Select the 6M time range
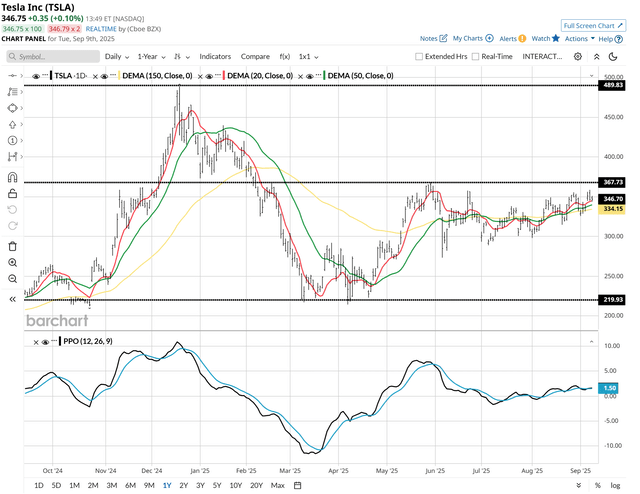The height and width of the screenshot is (494, 640). (130, 485)
